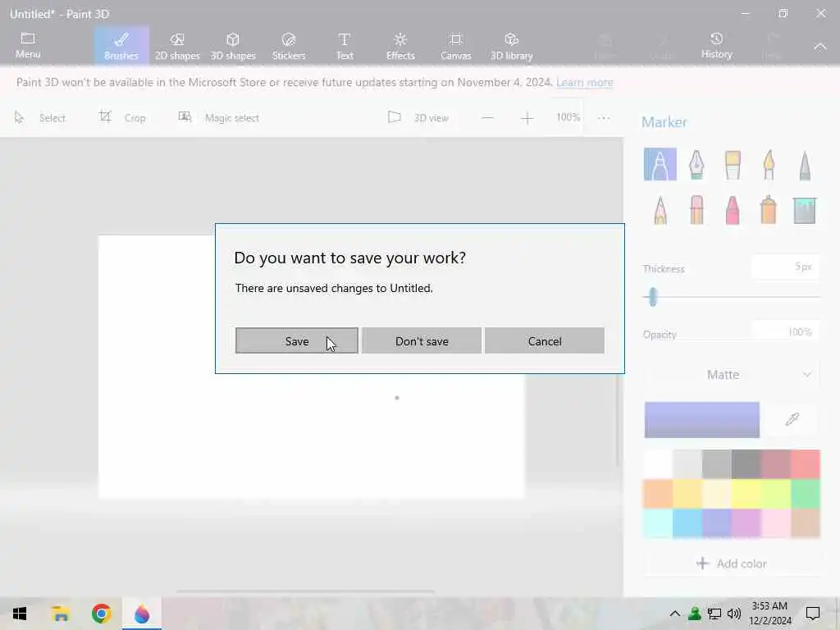Click the Paint 3D taskbar icon
The height and width of the screenshot is (630, 840).
[142, 614]
